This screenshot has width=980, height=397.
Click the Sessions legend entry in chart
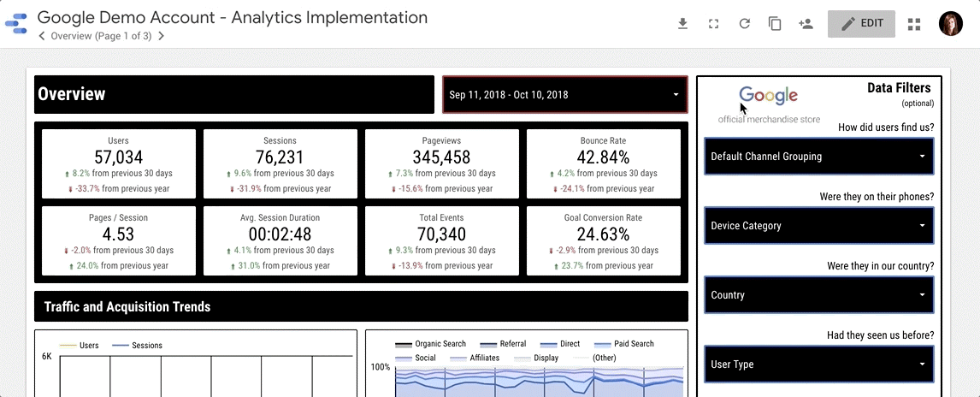137,345
